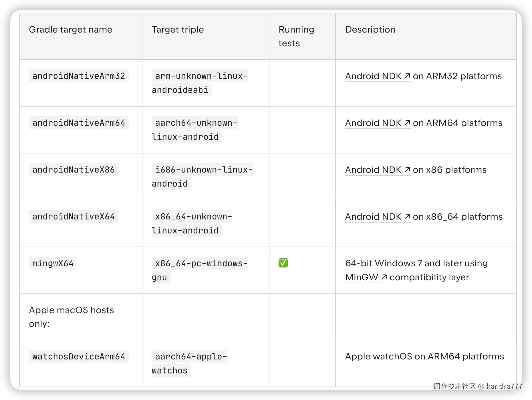Screen dimensions: 532x400
Task: Click external-link arrow in the x86 platforms row
Action: (407, 170)
